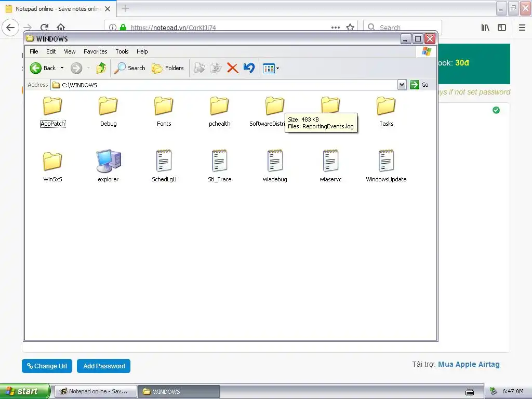
Task: Select the Tasks folder
Action: (386, 112)
